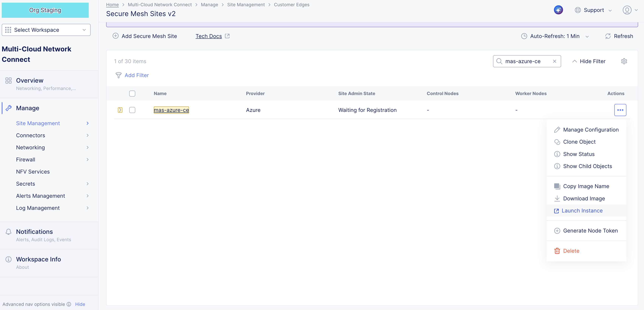Click the Actions ellipsis icon on mas-azure-ce row
This screenshot has height=310, width=644.
click(620, 110)
